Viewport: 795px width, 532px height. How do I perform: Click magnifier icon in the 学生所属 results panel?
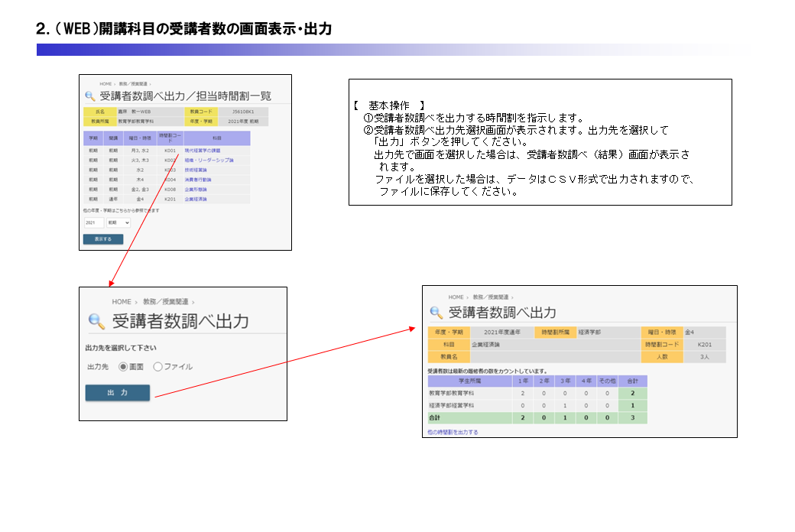pyautogui.click(x=436, y=313)
